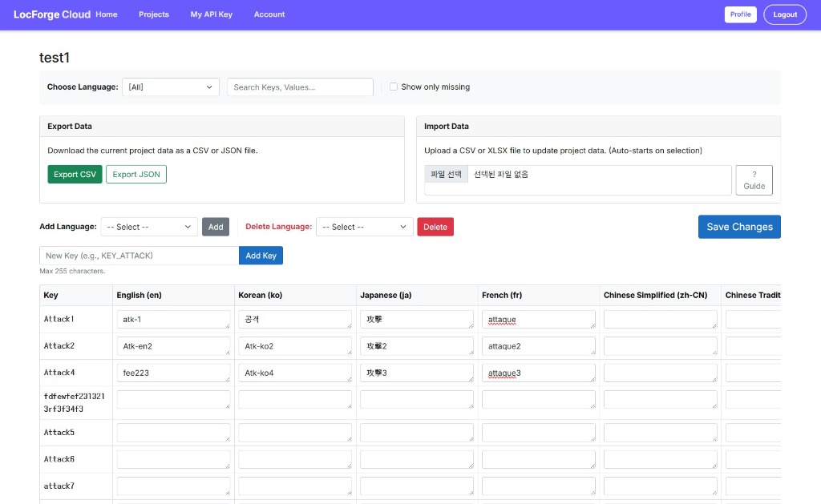Open the Profile page
This screenshot has height=504, width=821.
click(740, 14)
